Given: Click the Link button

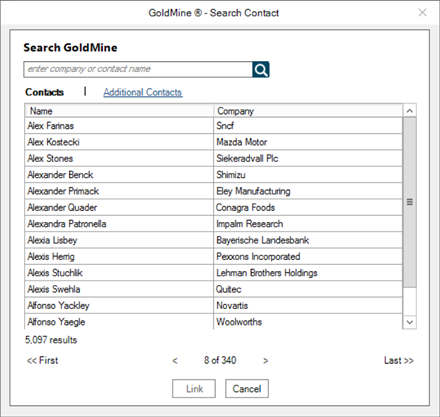Looking at the screenshot, I should tap(194, 389).
